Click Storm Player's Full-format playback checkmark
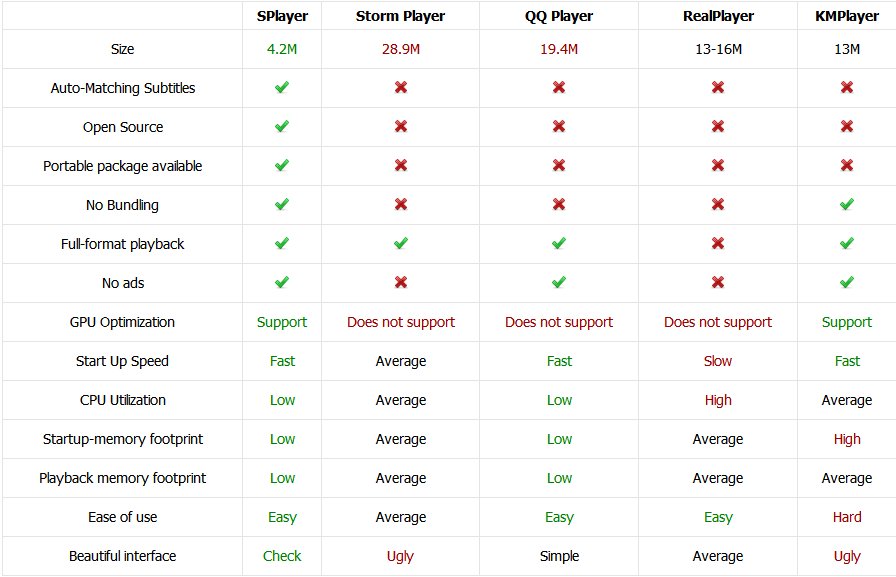The image size is (896, 577). 401,243
